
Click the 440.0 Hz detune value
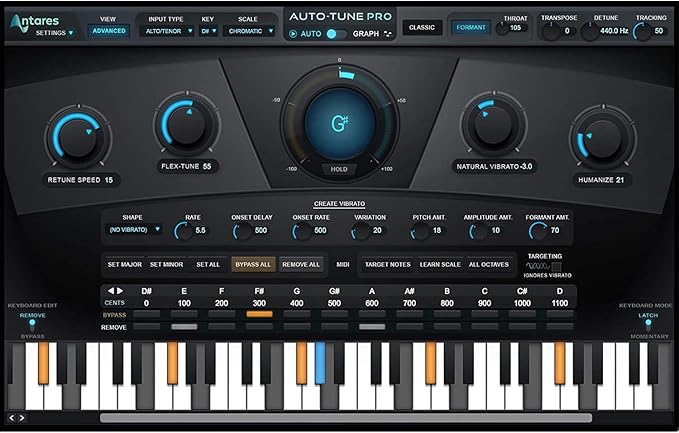(x=614, y=31)
